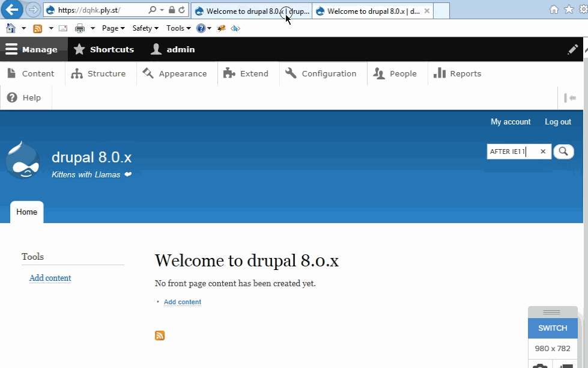Screen dimensions: 588x368
Task: Click the pencil Edit icon in Drupal toolbar
Action: coord(572,49)
